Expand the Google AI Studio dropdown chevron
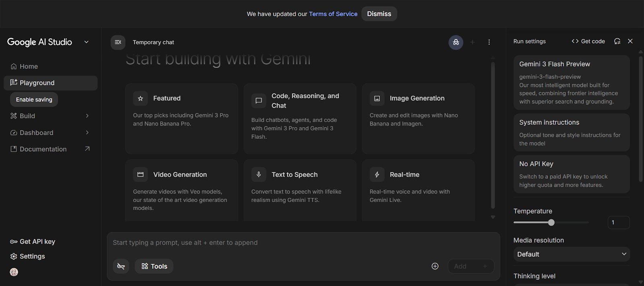This screenshot has height=286, width=644. (86, 42)
